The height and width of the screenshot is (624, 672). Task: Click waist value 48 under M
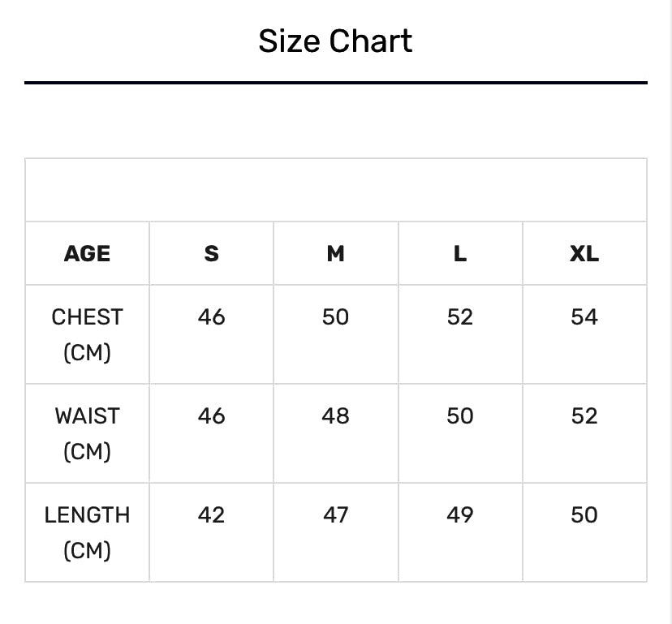click(335, 415)
